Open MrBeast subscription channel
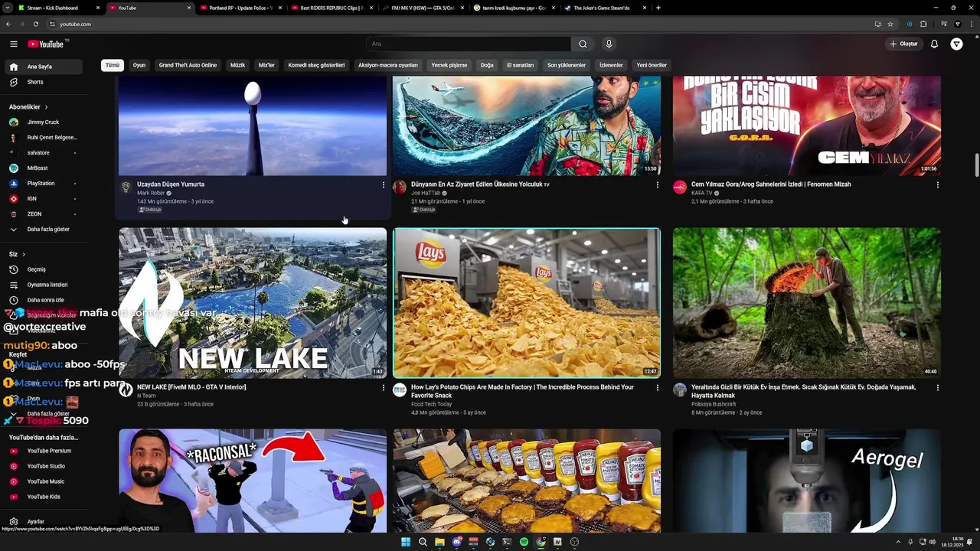980x551 pixels. [x=42, y=168]
